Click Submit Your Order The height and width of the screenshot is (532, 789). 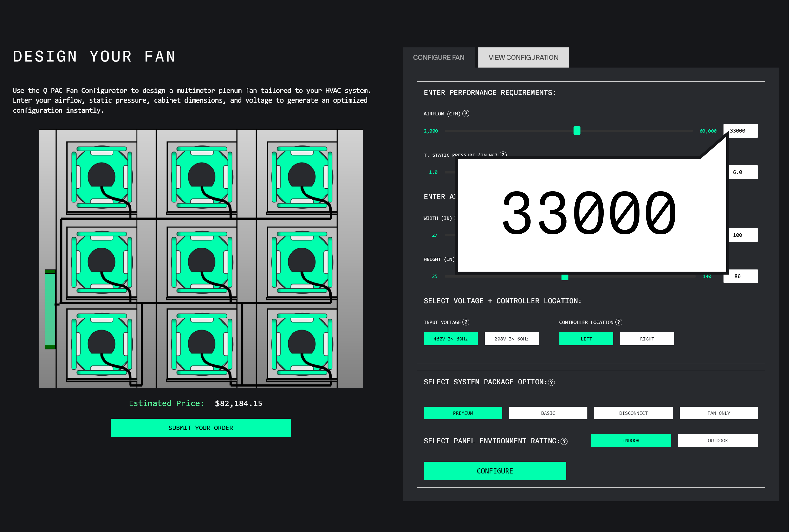(201, 427)
